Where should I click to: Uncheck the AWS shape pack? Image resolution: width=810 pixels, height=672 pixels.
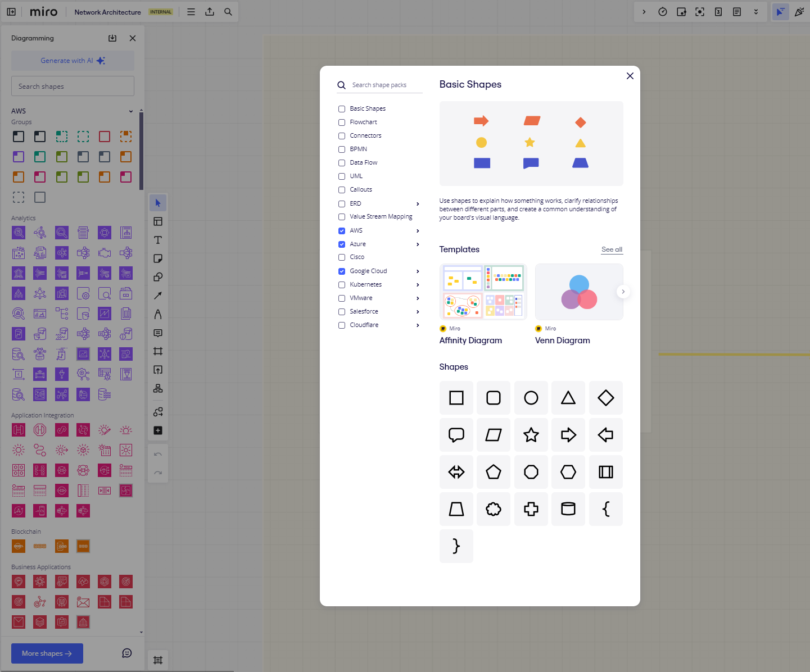[x=342, y=230]
